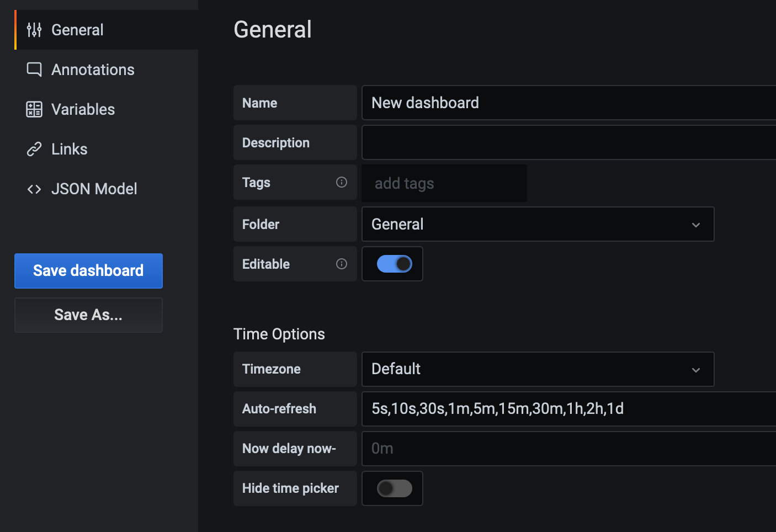Click the Annotations speech bubble icon
Viewport: 776px width, 532px height.
34,70
